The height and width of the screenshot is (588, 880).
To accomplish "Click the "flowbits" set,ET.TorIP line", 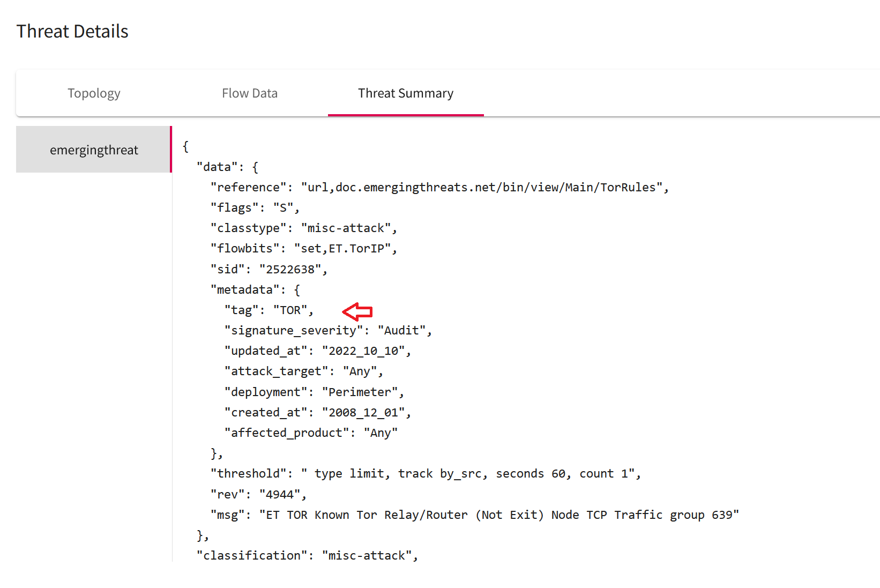I will coord(304,249).
